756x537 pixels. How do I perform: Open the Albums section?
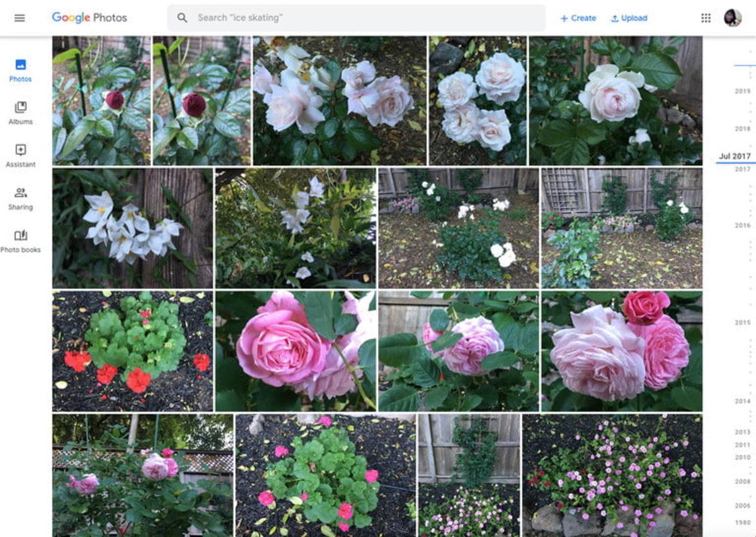pos(21,112)
